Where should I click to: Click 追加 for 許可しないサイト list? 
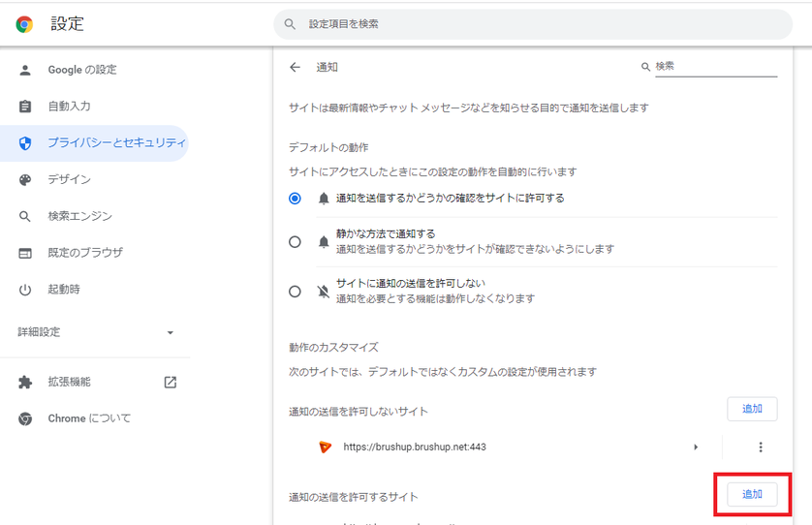pyautogui.click(x=752, y=409)
